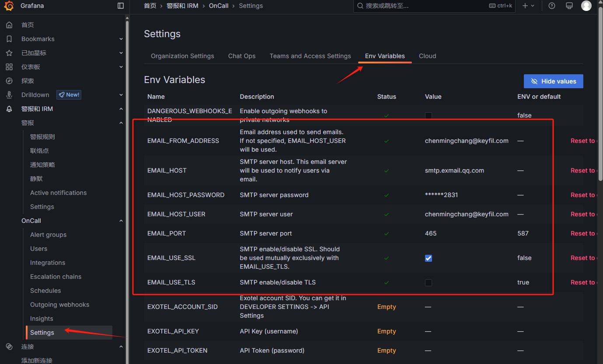Open the Cloud tab
Image resolution: width=603 pixels, height=364 pixels.
[428, 56]
